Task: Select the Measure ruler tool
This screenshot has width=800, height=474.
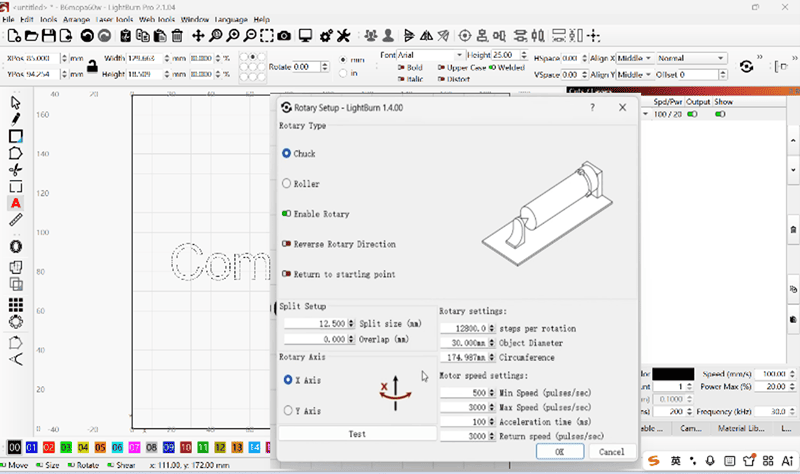Action: (16, 220)
